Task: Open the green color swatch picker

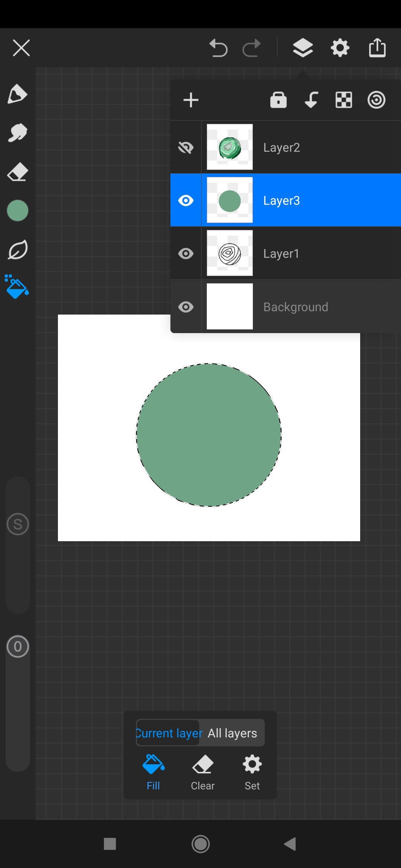Action: pyautogui.click(x=17, y=211)
